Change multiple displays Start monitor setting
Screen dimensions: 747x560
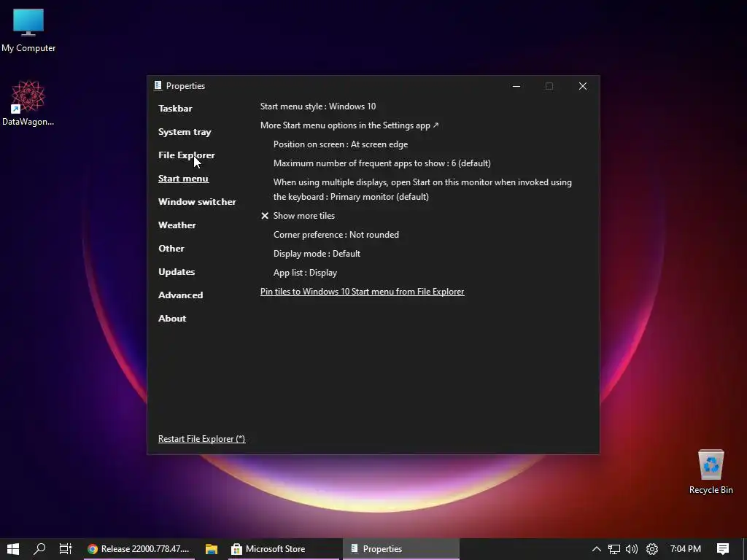[422, 190]
